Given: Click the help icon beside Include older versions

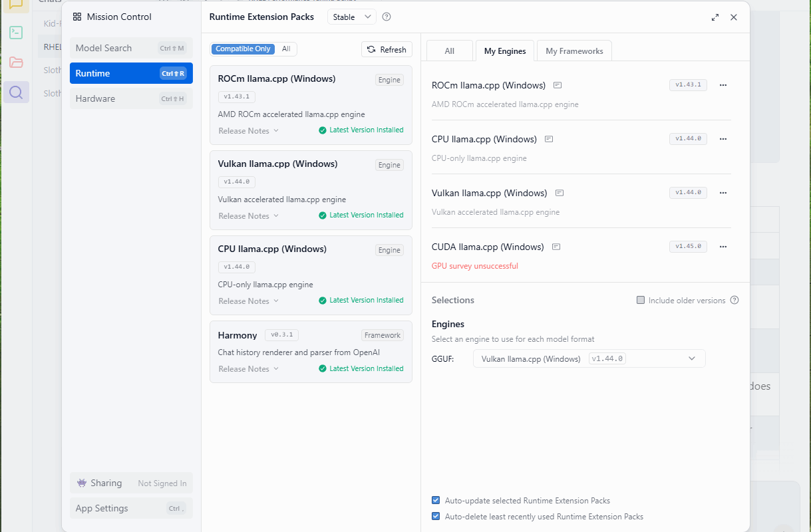Looking at the screenshot, I should click(734, 301).
